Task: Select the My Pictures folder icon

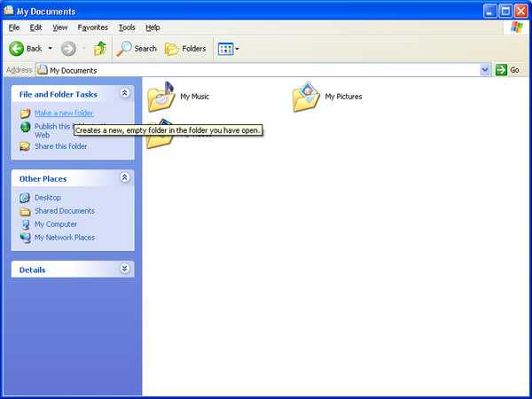Action: (306, 97)
